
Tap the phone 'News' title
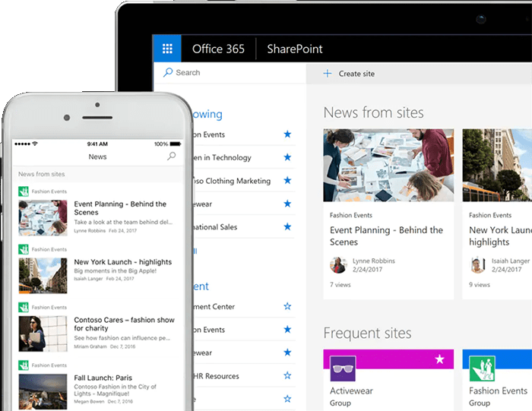[97, 156]
